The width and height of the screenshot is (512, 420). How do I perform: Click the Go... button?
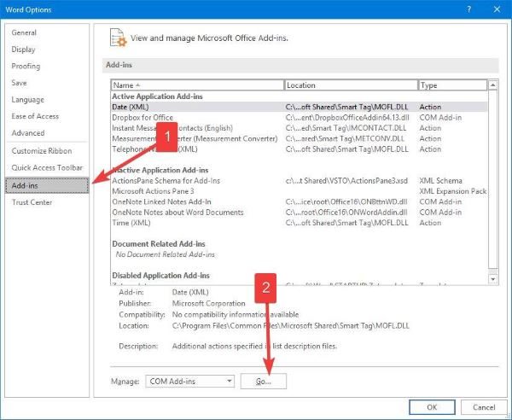coord(263,381)
